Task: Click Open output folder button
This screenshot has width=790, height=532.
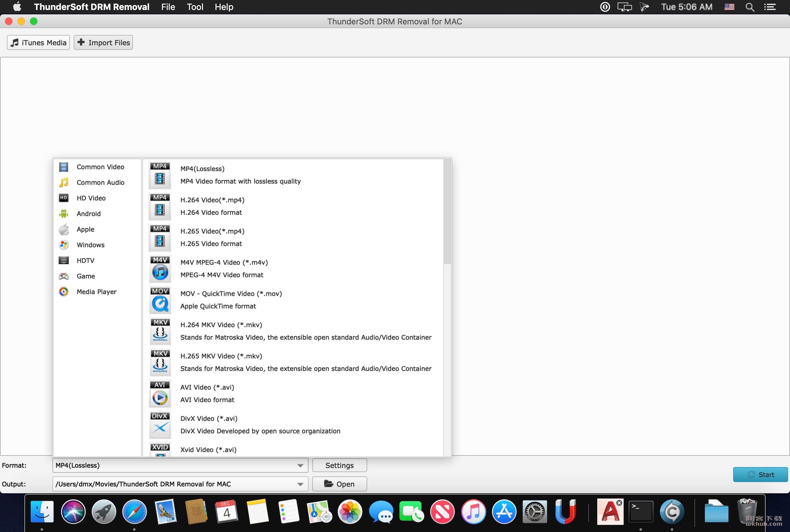Action: (339, 484)
